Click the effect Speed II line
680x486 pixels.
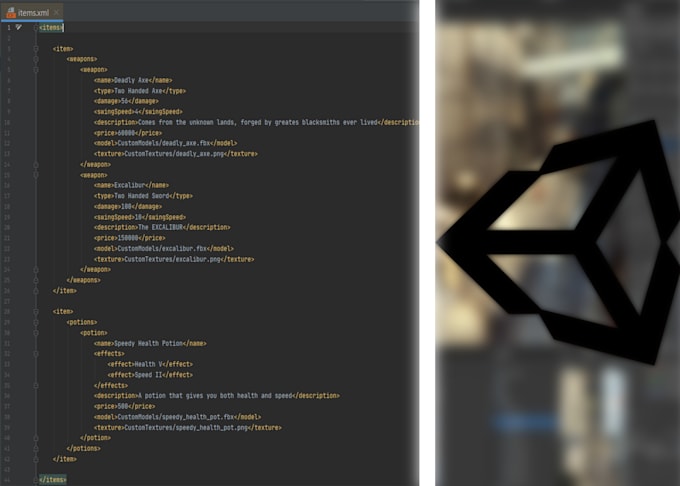click(x=150, y=375)
